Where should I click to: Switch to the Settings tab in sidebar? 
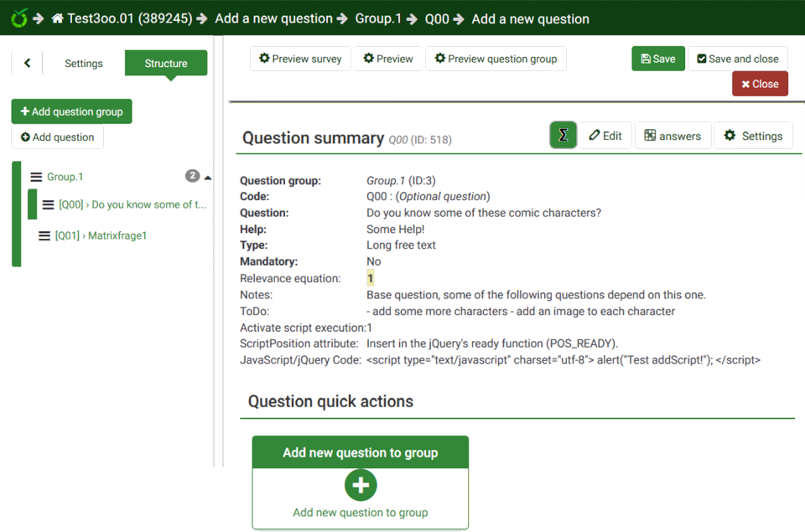(x=84, y=63)
